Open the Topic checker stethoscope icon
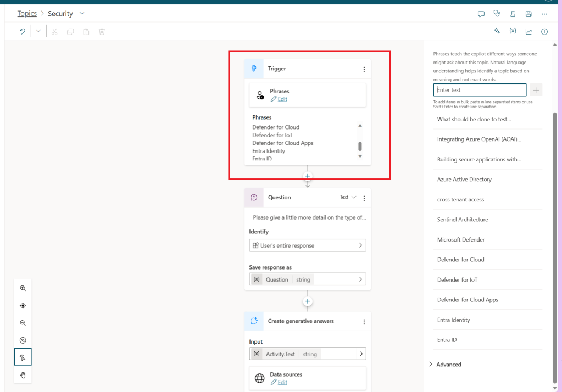The image size is (562, 392). (x=497, y=14)
